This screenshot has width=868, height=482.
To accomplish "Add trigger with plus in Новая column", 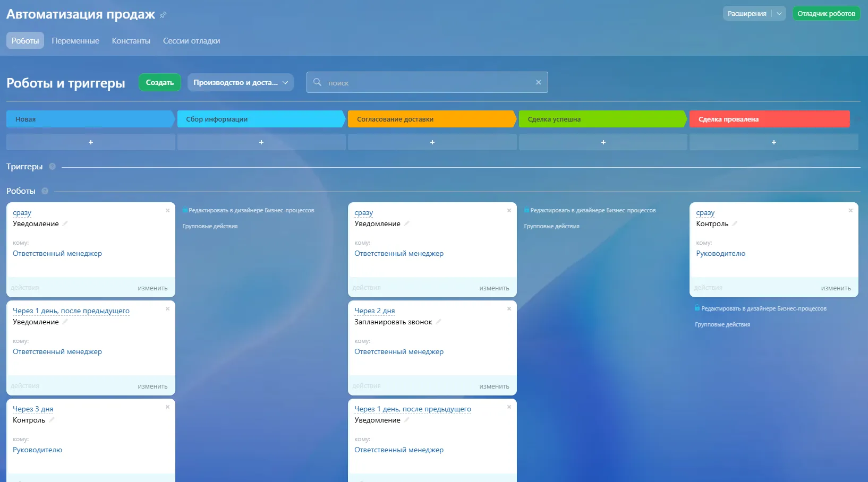I will (x=91, y=142).
